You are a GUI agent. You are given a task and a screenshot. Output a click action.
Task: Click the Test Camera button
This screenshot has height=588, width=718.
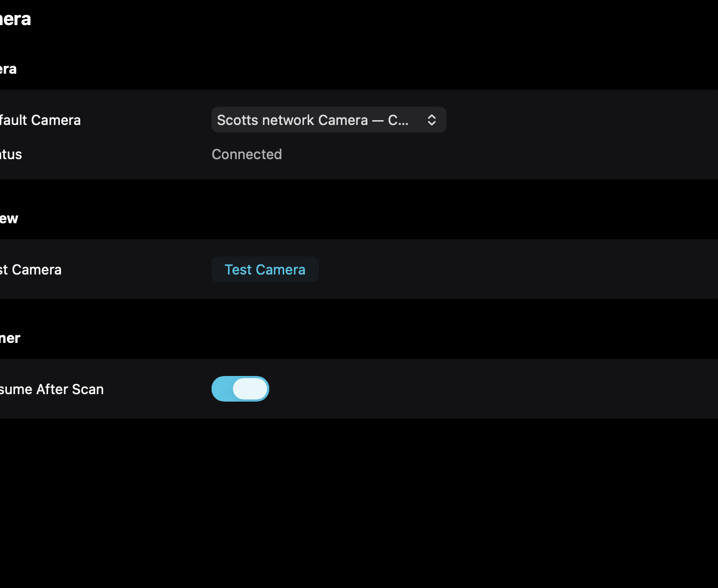(x=265, y=269)
